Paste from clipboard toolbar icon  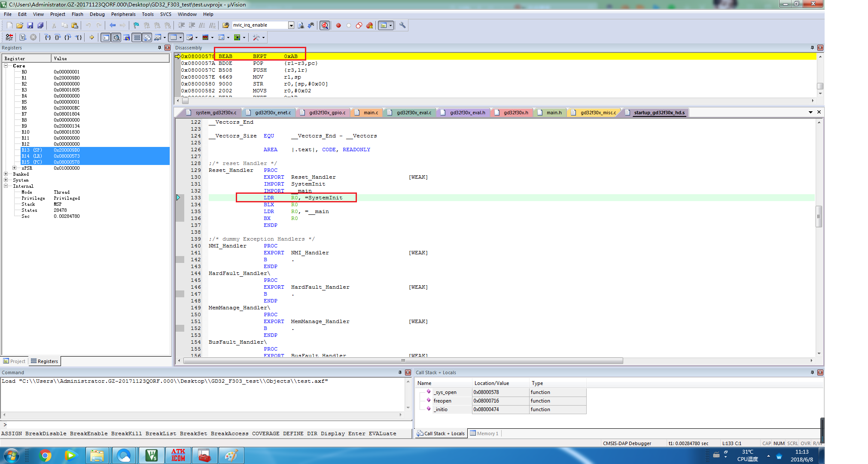(x=75, y=25)
